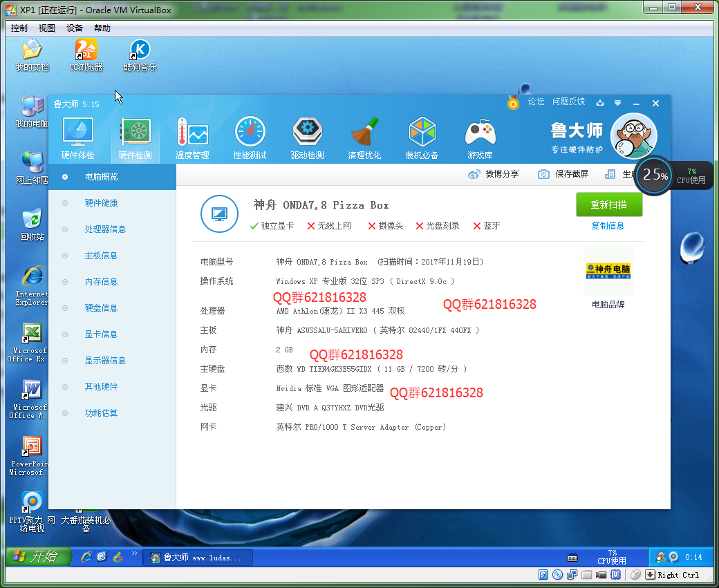Click the 我的电脑 desktop icon
The image size is (719, 588).
coord(32,112)
